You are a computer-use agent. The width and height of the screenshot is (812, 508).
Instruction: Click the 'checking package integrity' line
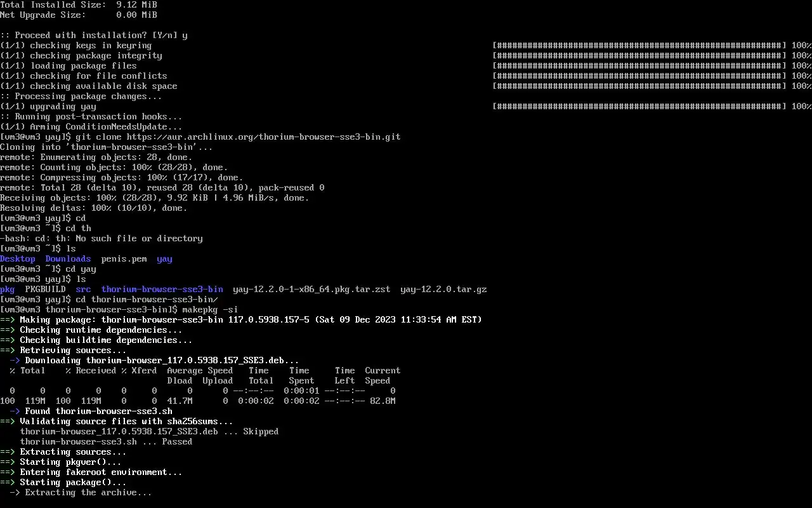81,55
